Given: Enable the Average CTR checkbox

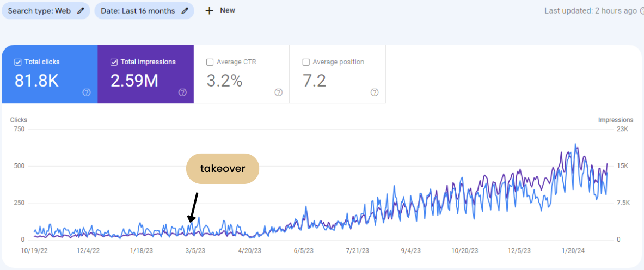Looking at the screenshot, I should (x=210, y=62).
